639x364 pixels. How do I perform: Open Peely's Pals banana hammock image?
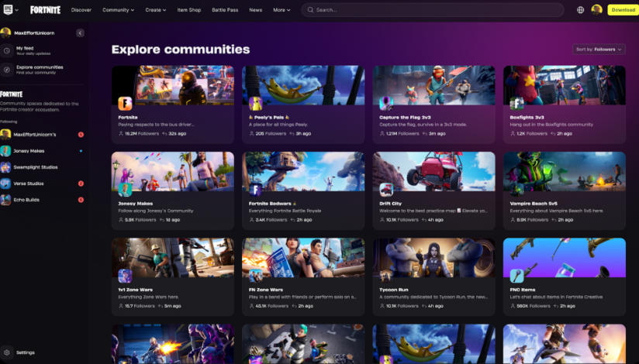tap(304, 85)
